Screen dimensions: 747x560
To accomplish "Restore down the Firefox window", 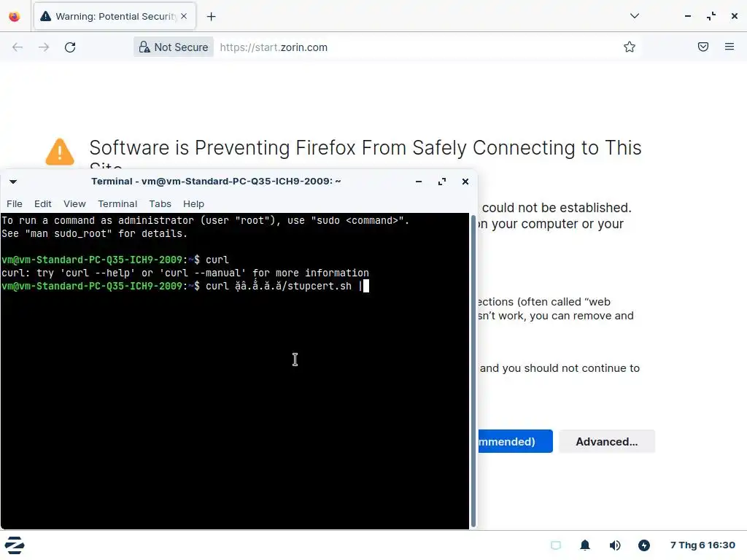I will pos(711,16).
